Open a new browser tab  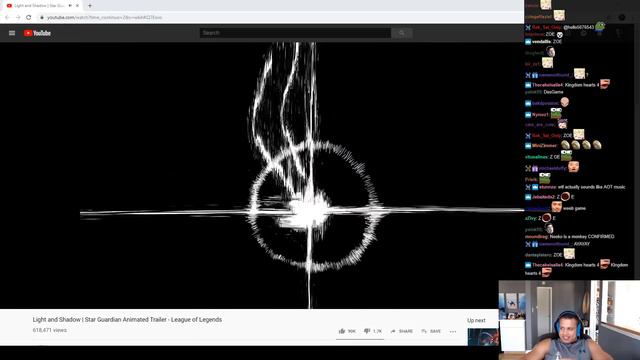(x=90, y=6)
